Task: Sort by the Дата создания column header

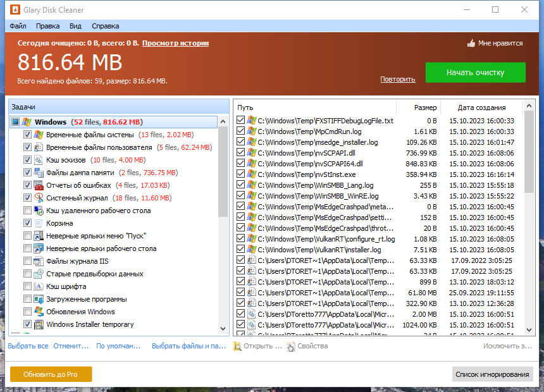Action: click(481, 107)
